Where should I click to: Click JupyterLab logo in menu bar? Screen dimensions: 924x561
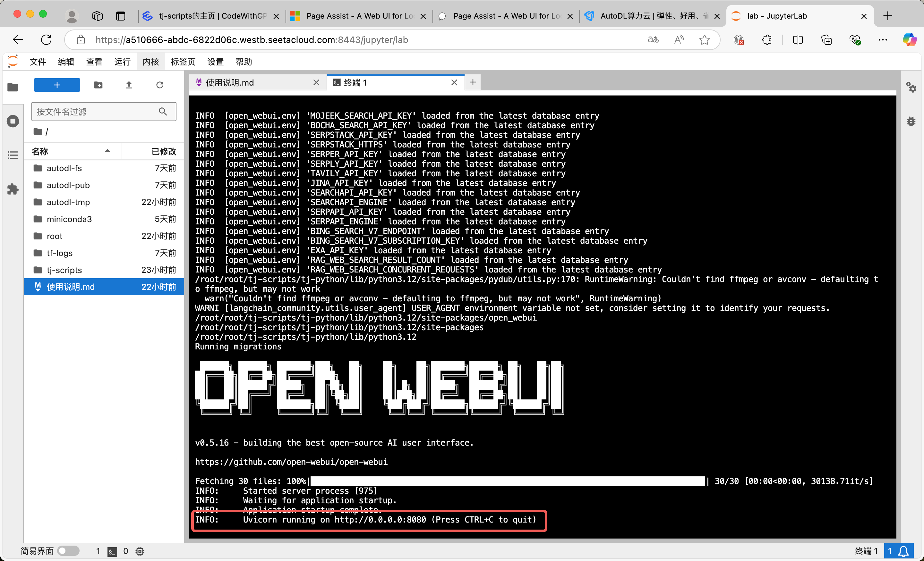(x=13, y=61)
